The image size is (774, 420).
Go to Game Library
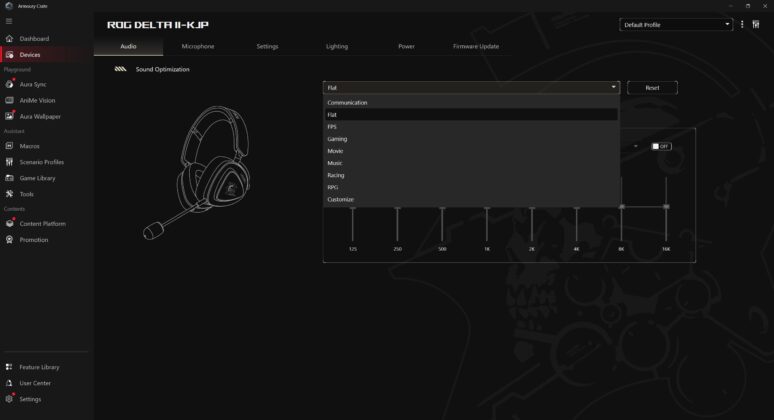(38, 178)
